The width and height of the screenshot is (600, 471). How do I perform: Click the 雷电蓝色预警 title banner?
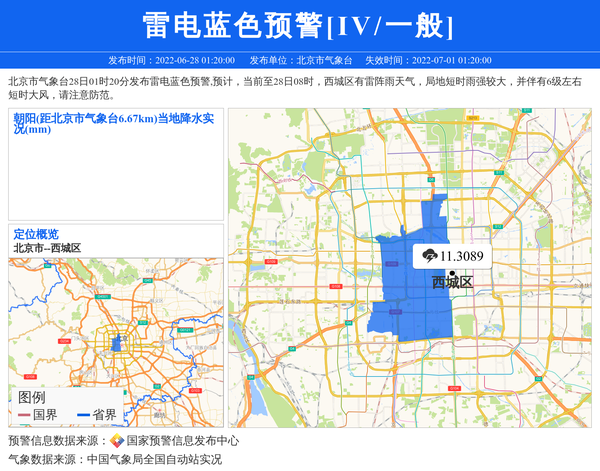[x=299, y=25]
